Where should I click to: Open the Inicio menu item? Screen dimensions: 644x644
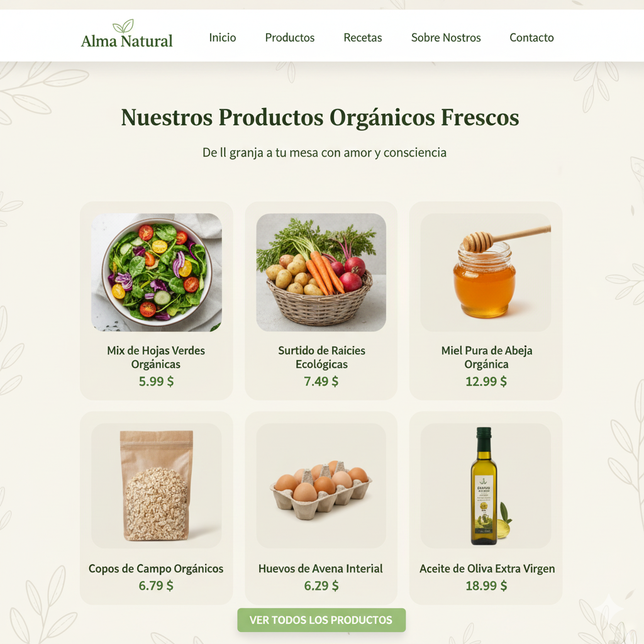pos(222,37)
